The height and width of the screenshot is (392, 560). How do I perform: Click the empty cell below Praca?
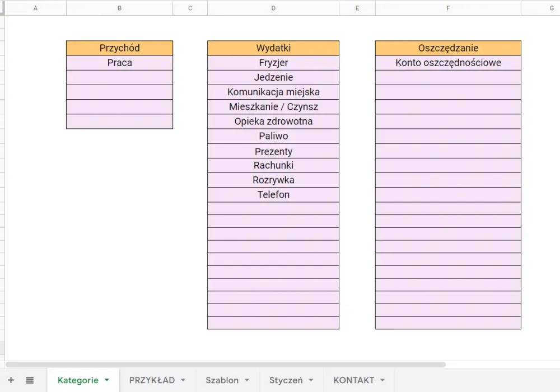click(120, 77)
